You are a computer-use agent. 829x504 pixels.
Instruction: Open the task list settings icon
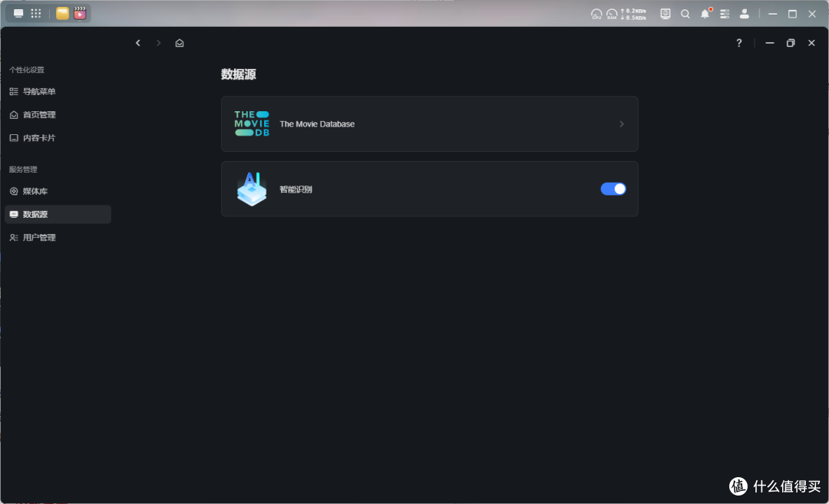(725, 15)
